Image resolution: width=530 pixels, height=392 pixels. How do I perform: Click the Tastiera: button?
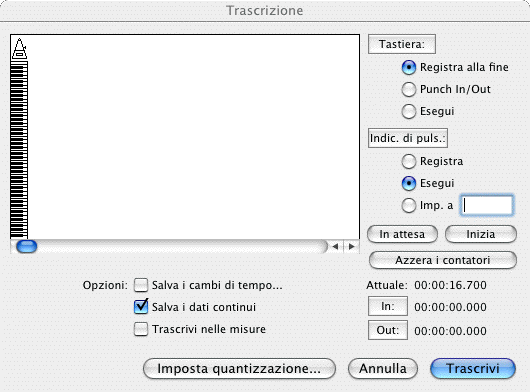pos(402,44)
